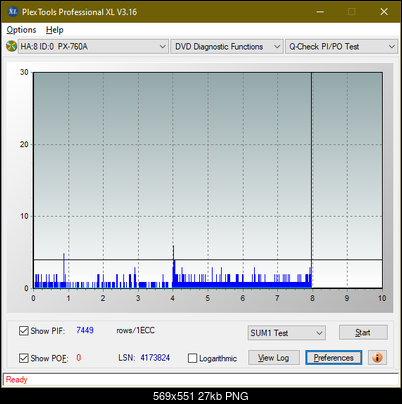
Task: Open the DVD Diagnostic Functions dropdown
Action: coord(227,47)
